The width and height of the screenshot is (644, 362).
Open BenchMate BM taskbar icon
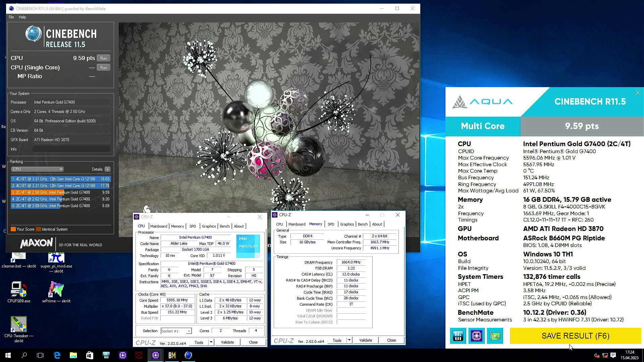coord(172,355)
